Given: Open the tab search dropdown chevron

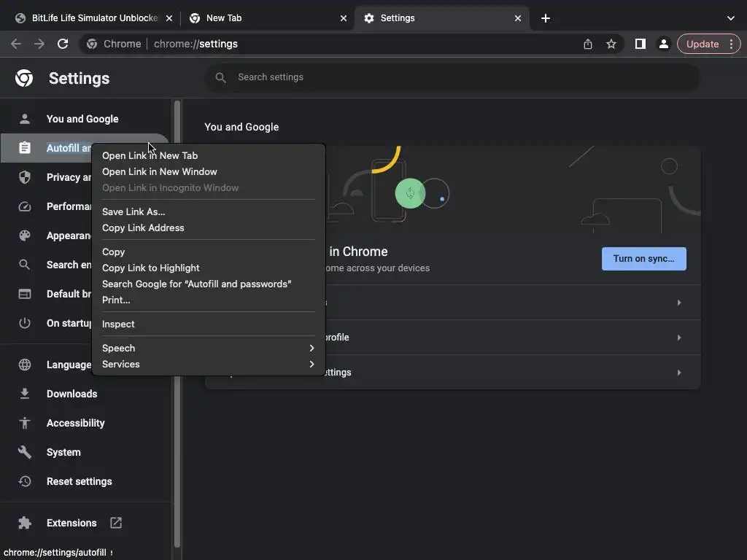Looking at the screenshot, I should 730,18.
